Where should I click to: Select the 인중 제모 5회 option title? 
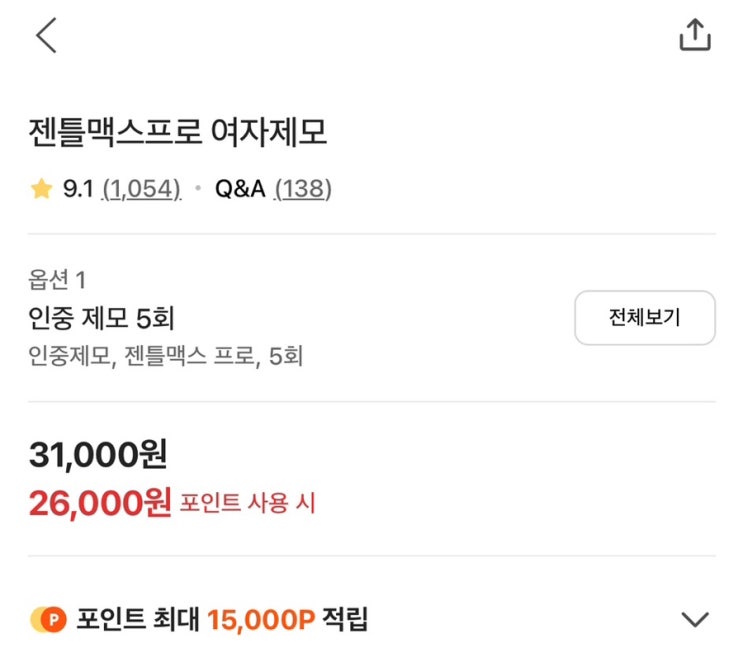coord(102,318)
